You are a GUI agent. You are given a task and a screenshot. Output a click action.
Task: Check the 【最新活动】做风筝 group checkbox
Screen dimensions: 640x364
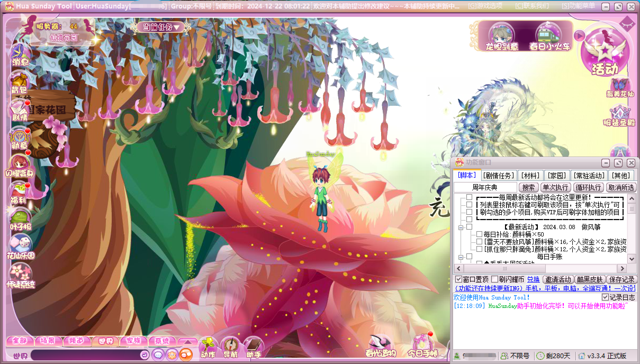[469, 227]
